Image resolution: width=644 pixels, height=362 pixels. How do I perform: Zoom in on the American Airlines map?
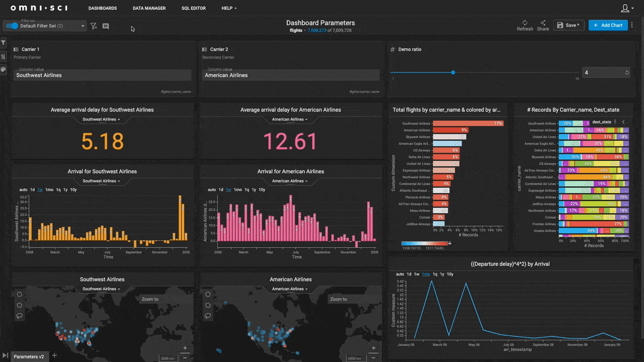374,348
